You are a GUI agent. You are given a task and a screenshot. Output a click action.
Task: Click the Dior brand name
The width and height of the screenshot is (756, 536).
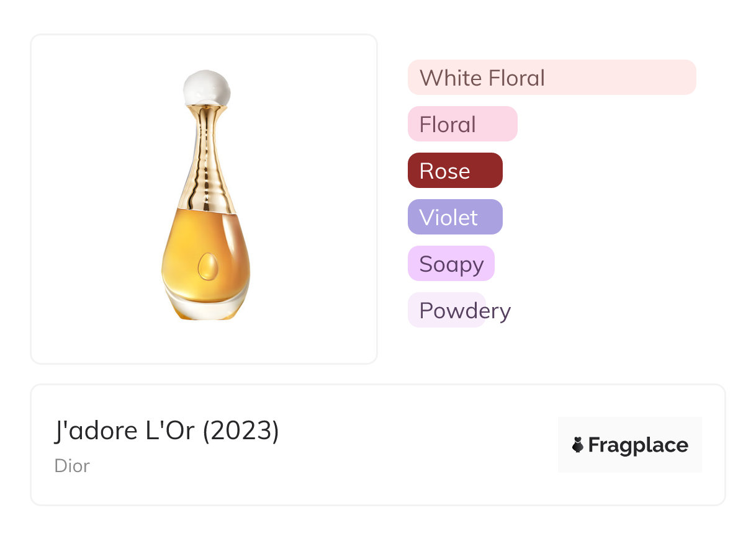click(72, 465)
